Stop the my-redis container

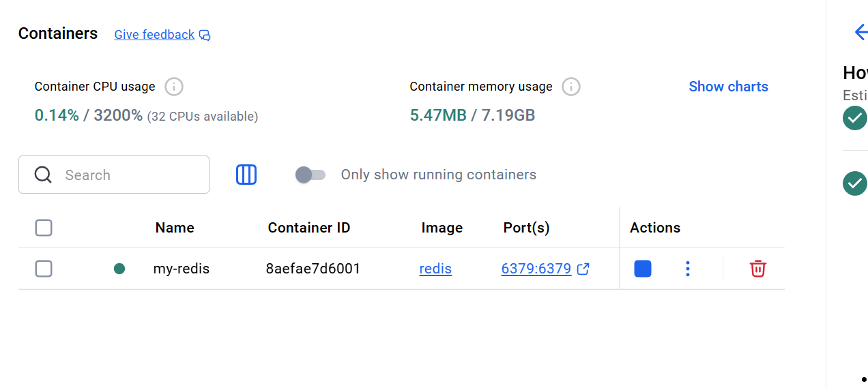[x=642, y=269]
